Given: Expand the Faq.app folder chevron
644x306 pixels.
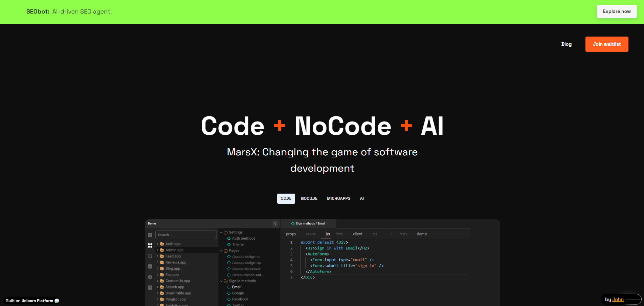Looking at the screenshot, I should 158,275.
